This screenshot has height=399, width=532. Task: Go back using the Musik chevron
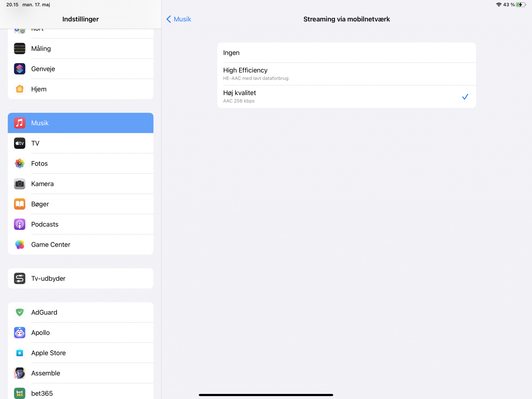pos(179,19)
